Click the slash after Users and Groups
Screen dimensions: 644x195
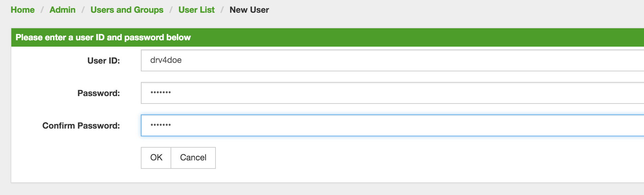tap(171, 10)
